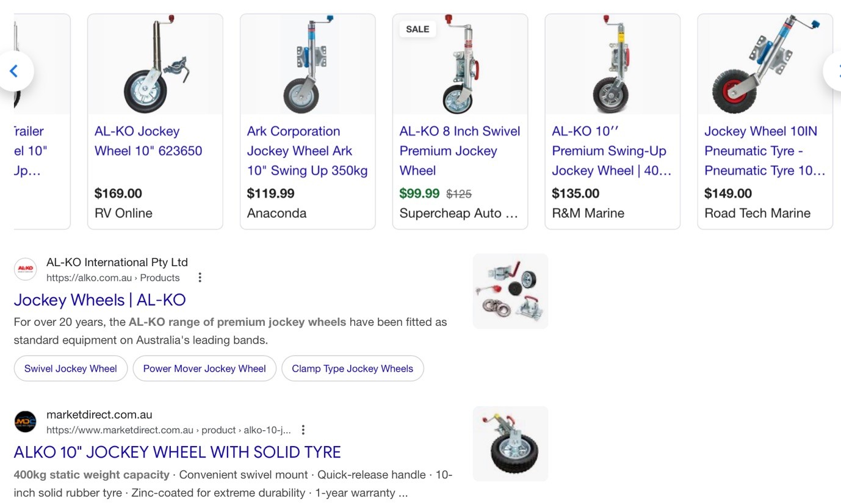Screen dimensions: 841x504
Task: Click the AL-KO site favicon logo
Action: 26,269
